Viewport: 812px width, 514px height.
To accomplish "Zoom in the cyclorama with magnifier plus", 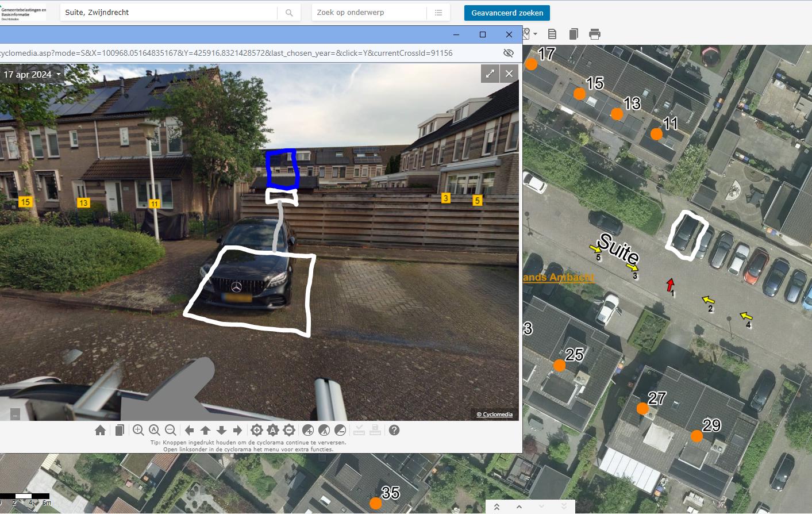I will [x=138, y=430].
